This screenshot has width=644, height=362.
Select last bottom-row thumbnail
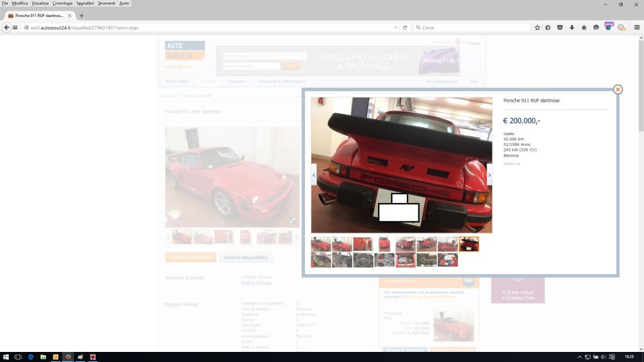pos(448,260)
